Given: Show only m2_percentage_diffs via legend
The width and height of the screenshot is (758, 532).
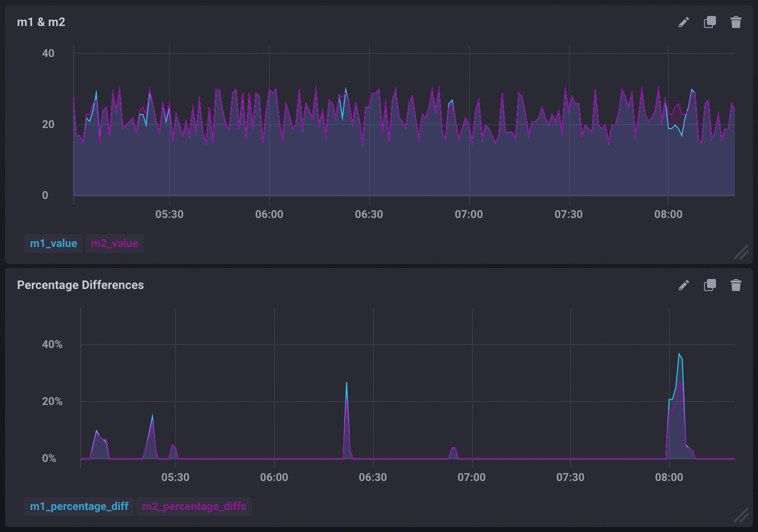Looking at the screenshot, I should (x=194, y=506).
